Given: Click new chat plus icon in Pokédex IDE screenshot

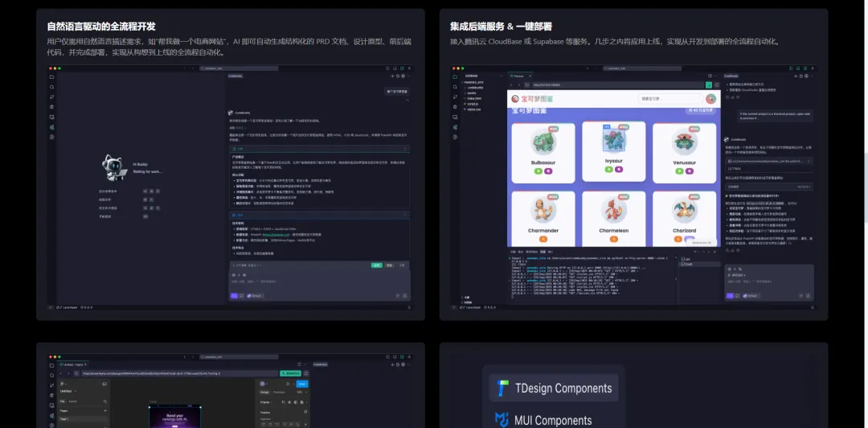Looking at the screenshot, I should [x=796, y=76].
